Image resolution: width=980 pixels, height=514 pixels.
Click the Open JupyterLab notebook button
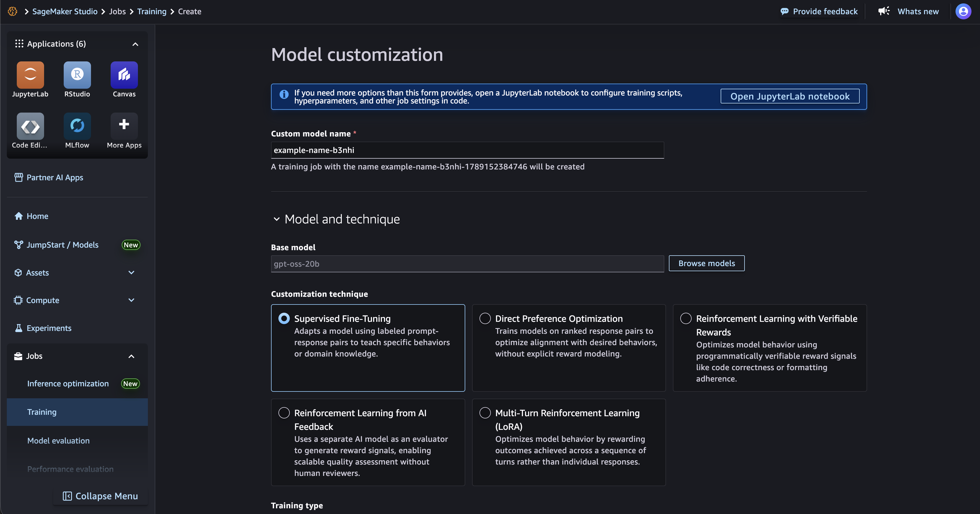pyautogui.click(x=790, y=96)
